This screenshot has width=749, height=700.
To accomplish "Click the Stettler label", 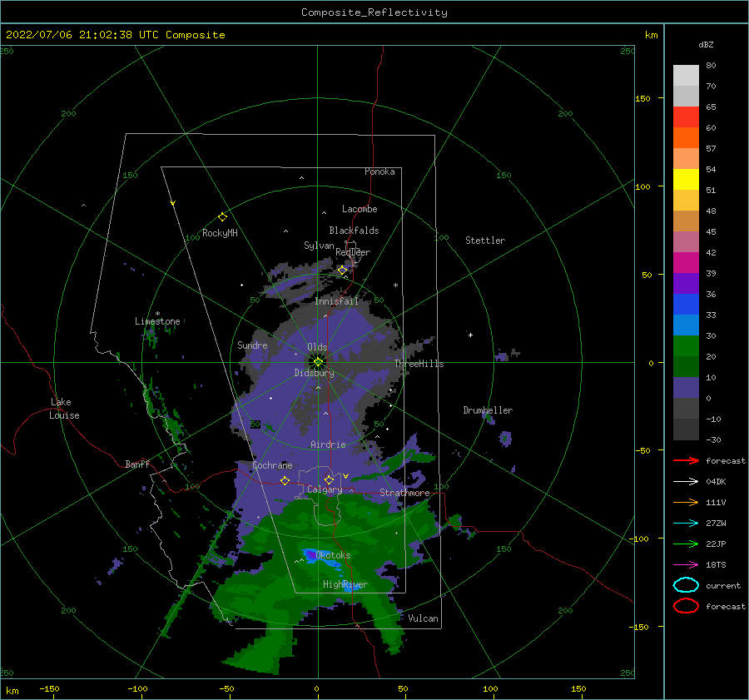I will pyautogui.click(x=485, y=241).
